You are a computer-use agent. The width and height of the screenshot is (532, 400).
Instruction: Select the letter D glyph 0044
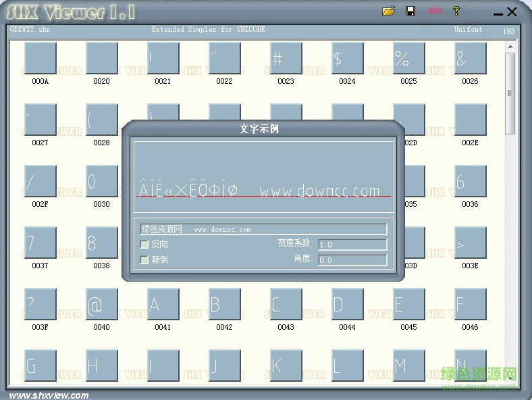(x=347, y=304)
